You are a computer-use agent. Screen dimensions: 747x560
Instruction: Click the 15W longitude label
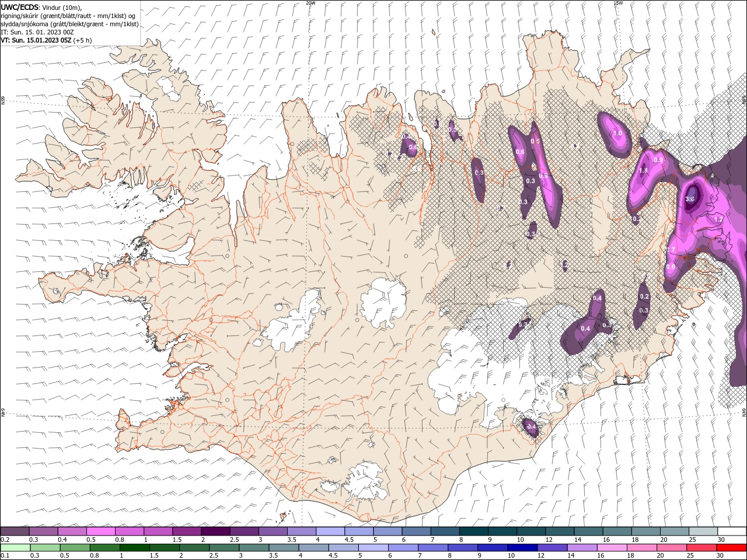tap(618, 3)
